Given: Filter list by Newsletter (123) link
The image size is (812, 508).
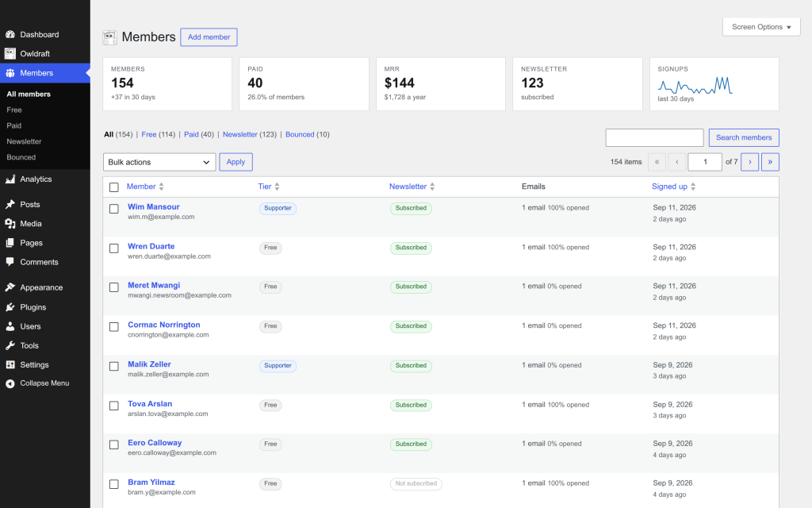Looking at the screenshot, I should [250, 134].
